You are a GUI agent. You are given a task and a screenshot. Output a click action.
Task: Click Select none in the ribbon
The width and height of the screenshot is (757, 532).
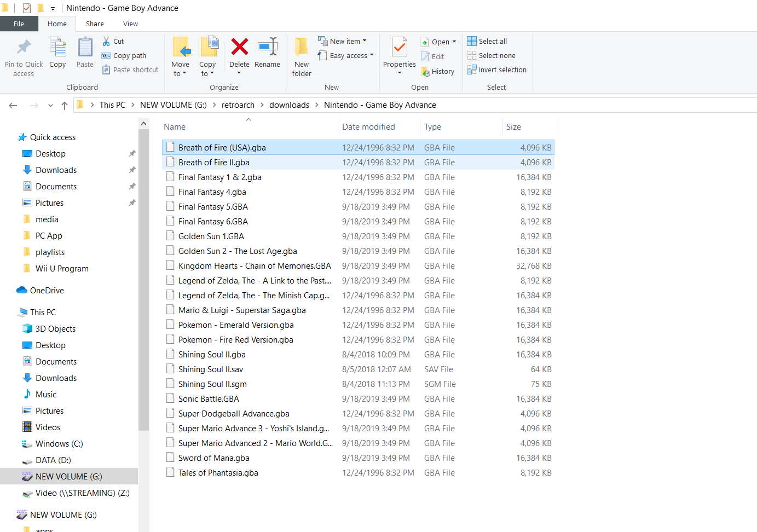pyautogui.click(x=492, y=55)
